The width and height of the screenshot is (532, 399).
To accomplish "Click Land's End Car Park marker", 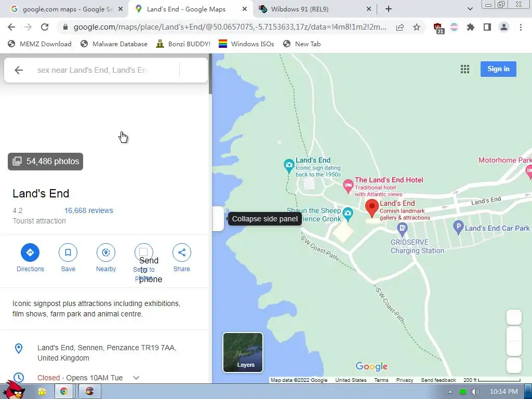I will click(x=458, y=228).
